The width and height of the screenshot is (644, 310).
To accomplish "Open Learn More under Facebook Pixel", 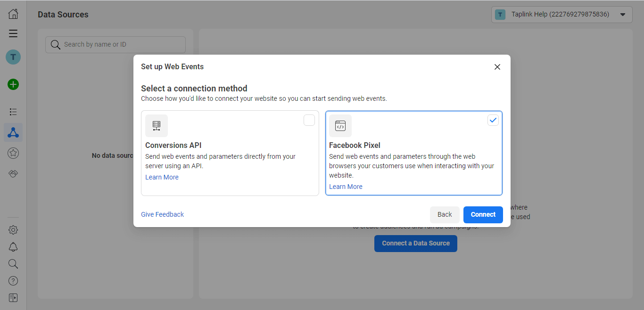I will 346,187.
